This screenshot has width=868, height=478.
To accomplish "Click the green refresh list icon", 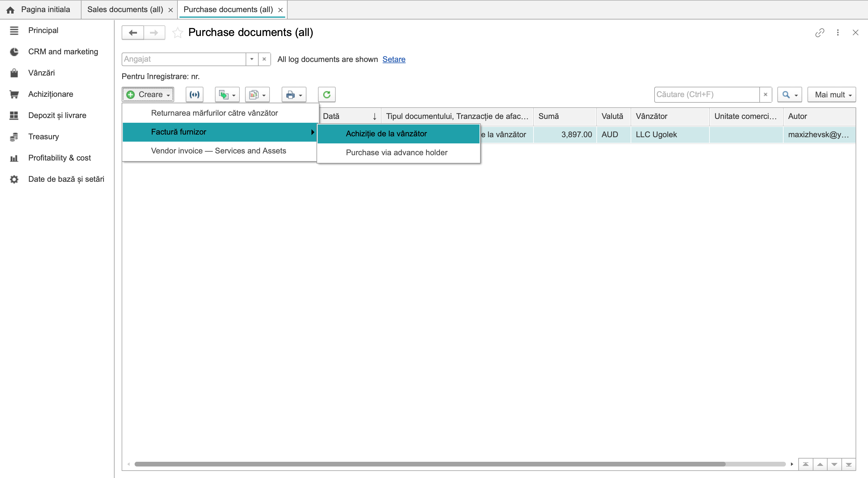I will click(327, 95).
